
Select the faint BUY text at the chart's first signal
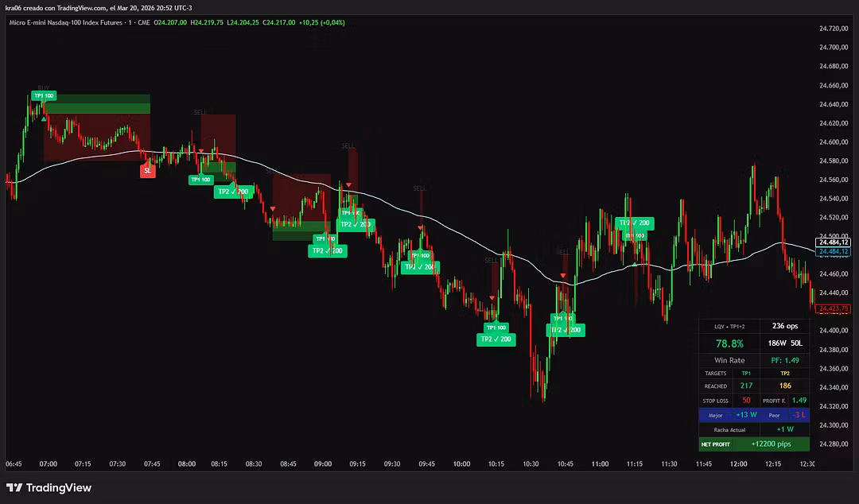[x=43, y=87]
